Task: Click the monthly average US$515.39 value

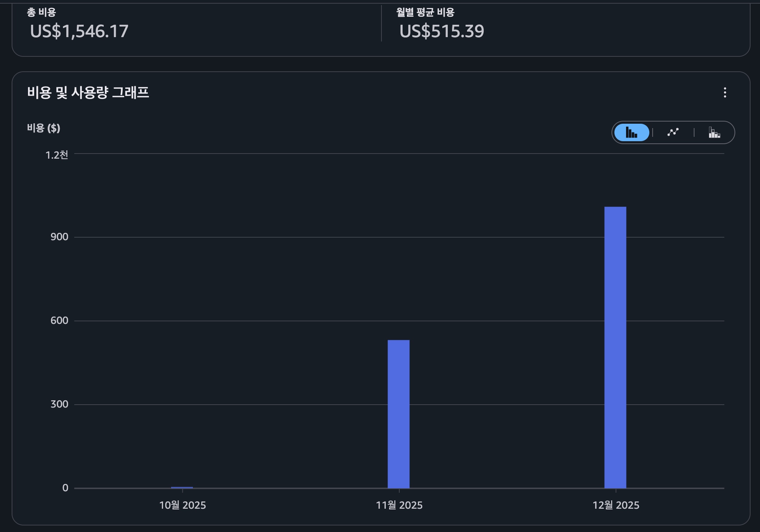Action: (x=442, y=31)
